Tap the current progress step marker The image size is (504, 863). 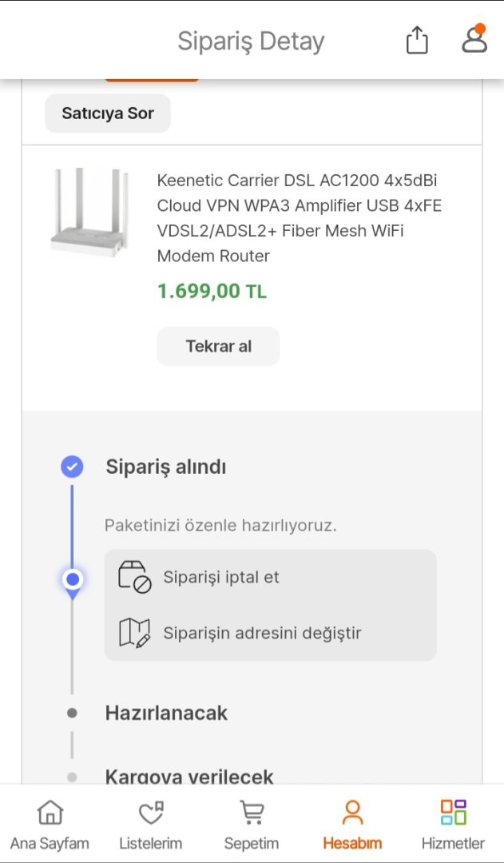[73, 579]
